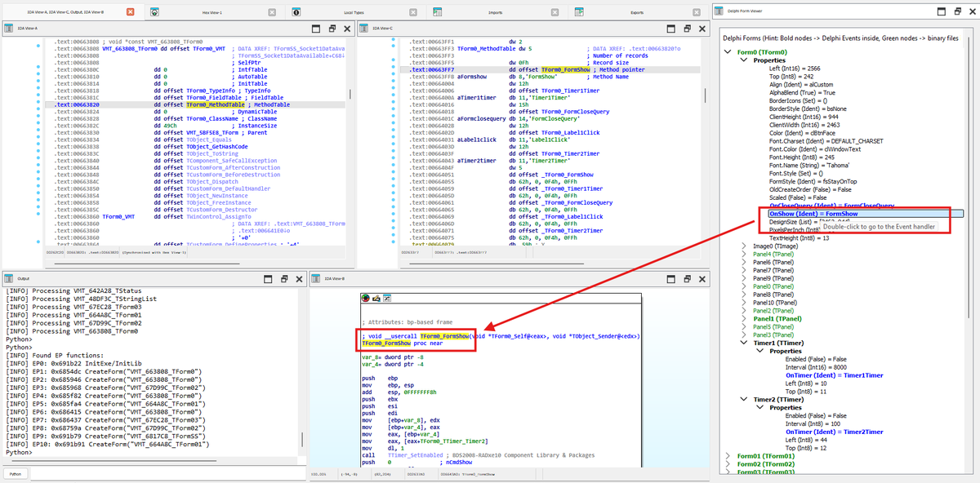Maximize the Delphi Form Viewer panel

click(x=943, y=11)
